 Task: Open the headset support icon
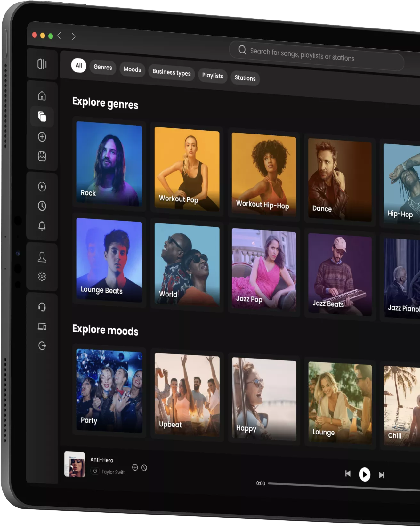pyautogui.click(x=42, y=307)
